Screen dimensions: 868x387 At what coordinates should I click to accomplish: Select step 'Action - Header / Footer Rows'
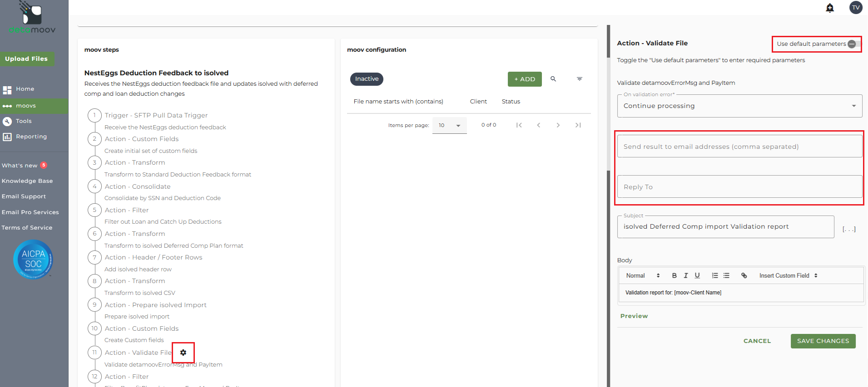point(154,257)
